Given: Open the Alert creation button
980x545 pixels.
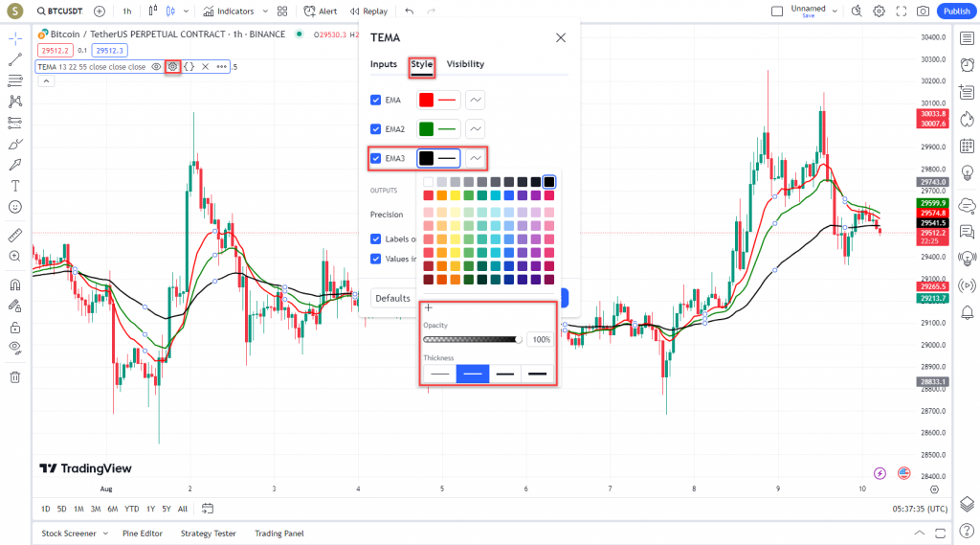Looking at the screenshot, I should click(x=320, y=11).
